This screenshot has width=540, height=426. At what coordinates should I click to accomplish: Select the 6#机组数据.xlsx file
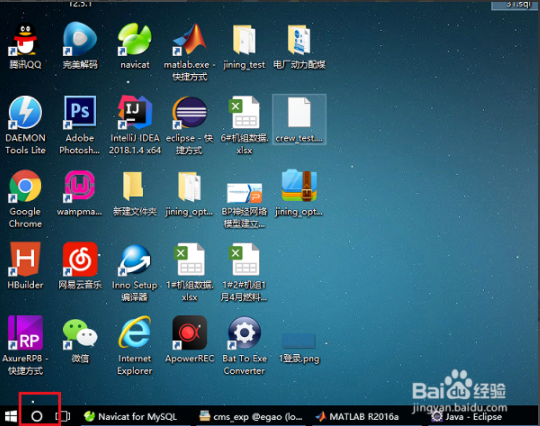[244, 125]
